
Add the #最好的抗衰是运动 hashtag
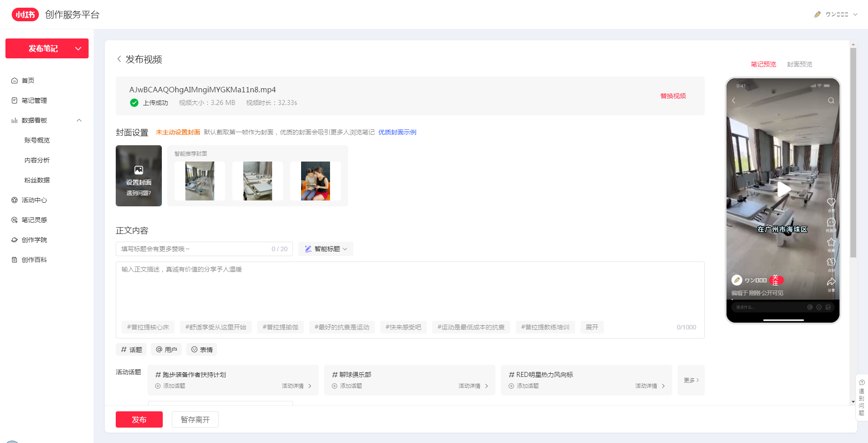[342, 327]
